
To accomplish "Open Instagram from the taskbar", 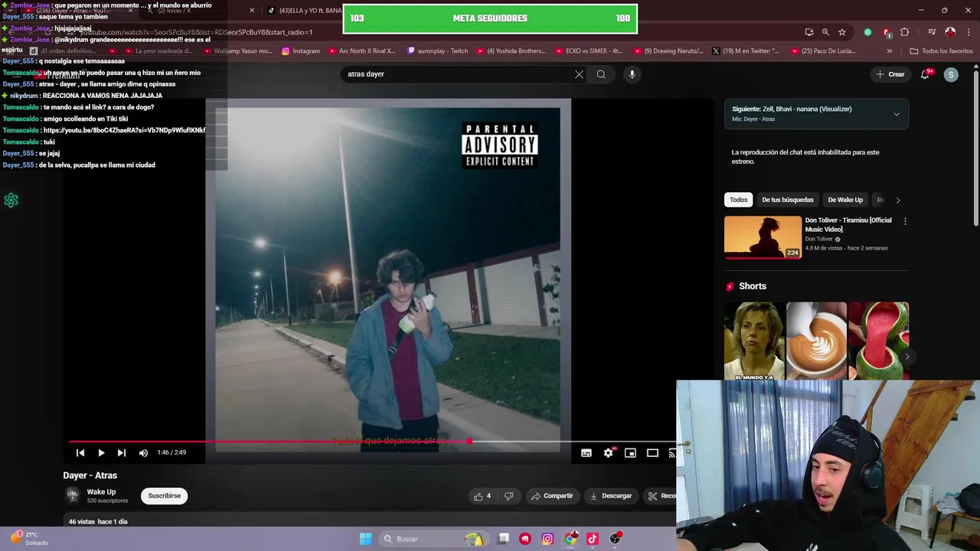I will click(547, 539).
